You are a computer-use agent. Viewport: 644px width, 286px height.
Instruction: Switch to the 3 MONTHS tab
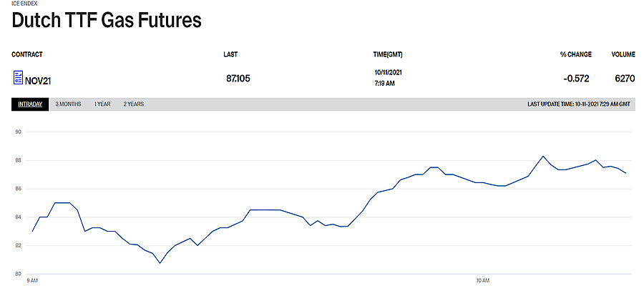[68, 104]
